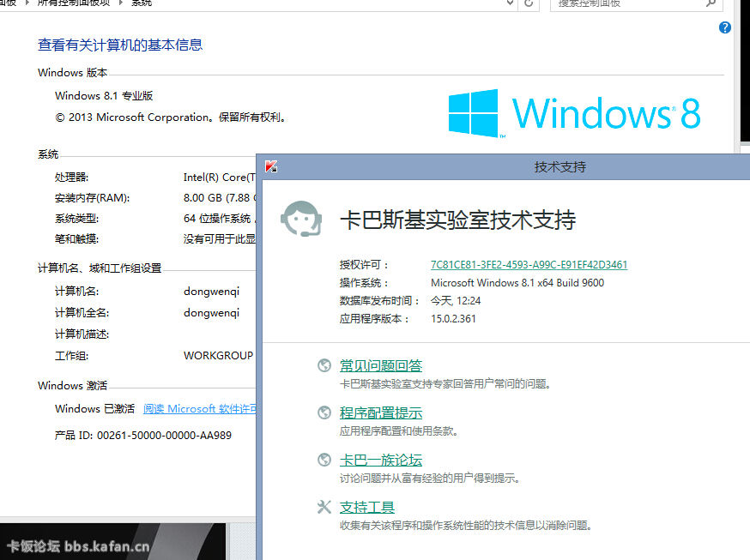Go to the 所有控制面板项 breadcrumb
The image size is (750, 560).
point(74,3)
